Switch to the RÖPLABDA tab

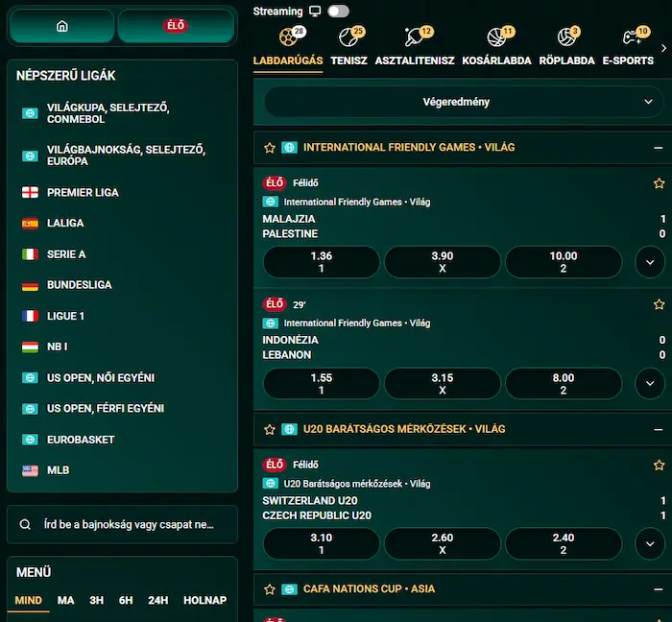[566, 60]
